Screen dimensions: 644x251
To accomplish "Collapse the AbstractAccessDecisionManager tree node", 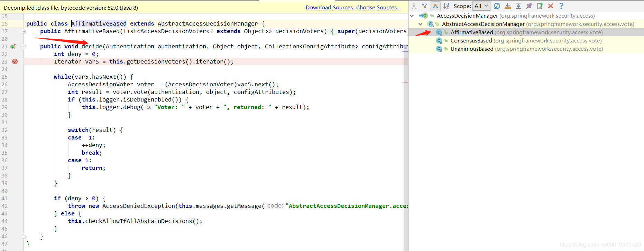I will coord(420,24).
